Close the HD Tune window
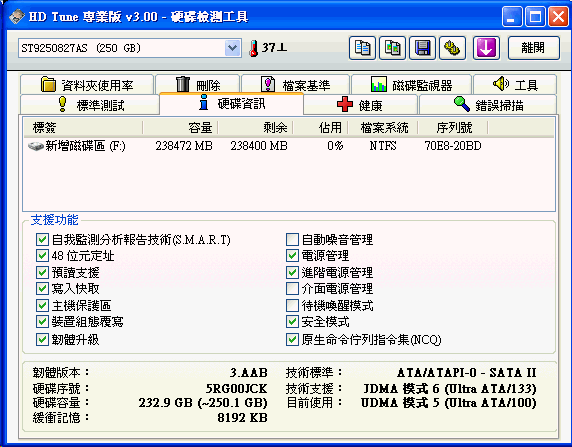 [559, 17]
